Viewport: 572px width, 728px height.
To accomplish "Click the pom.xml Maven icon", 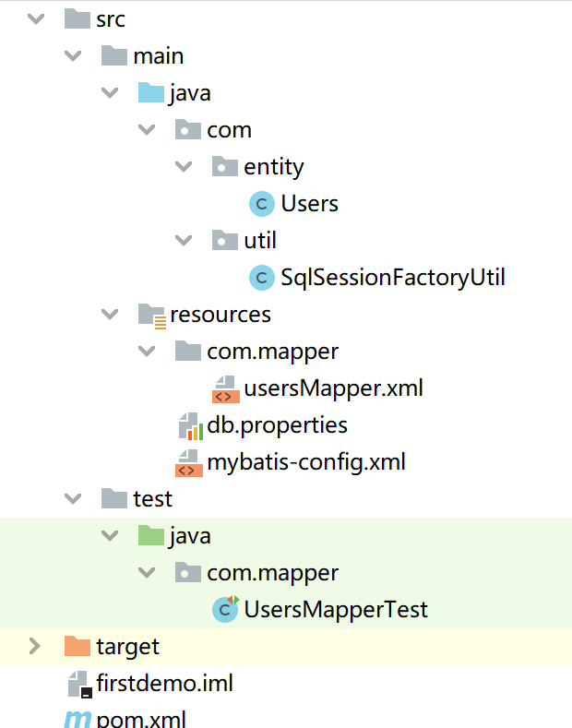I will coord(77,719).
